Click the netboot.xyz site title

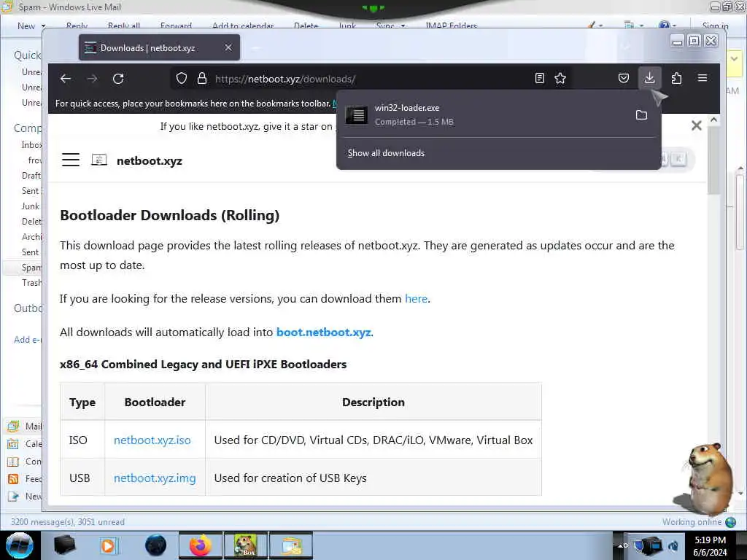point(150,161)
